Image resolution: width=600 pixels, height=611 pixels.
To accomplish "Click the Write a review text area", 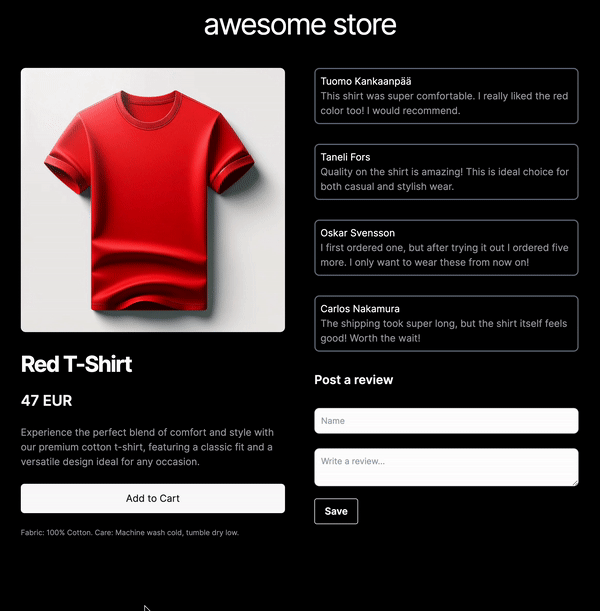I will [446, 467].
